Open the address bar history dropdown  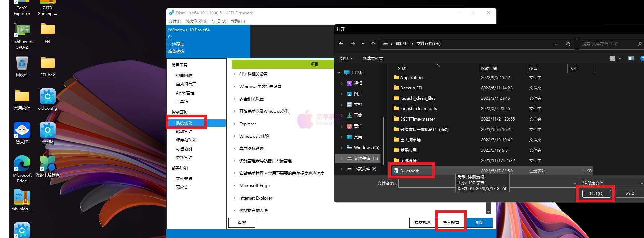point(555,44)
